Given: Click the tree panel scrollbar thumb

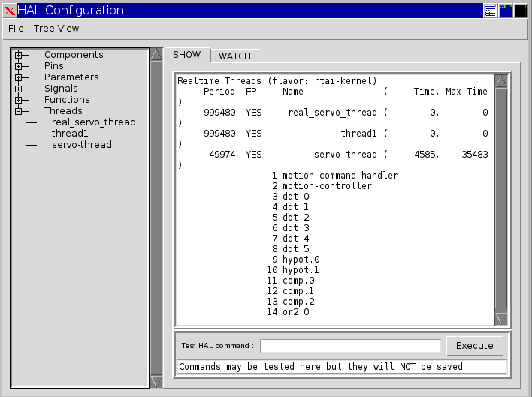Looking at the screenshot, I should coord(156,218).
